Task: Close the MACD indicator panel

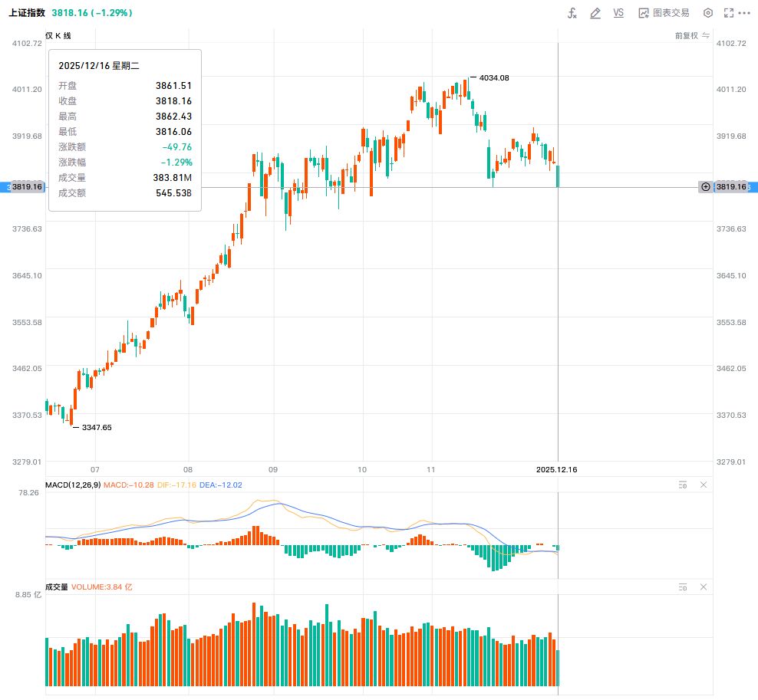Action: tap(704, 485)
